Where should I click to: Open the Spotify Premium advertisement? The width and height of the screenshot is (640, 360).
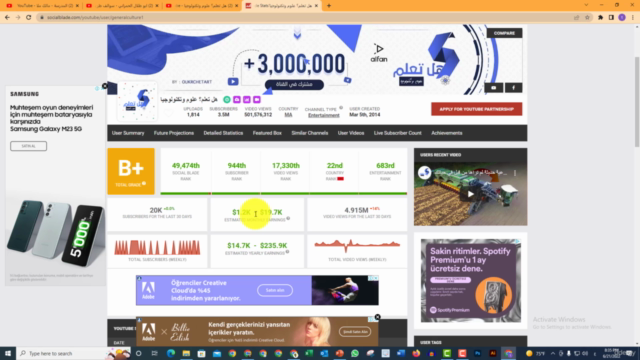point(471,281)
